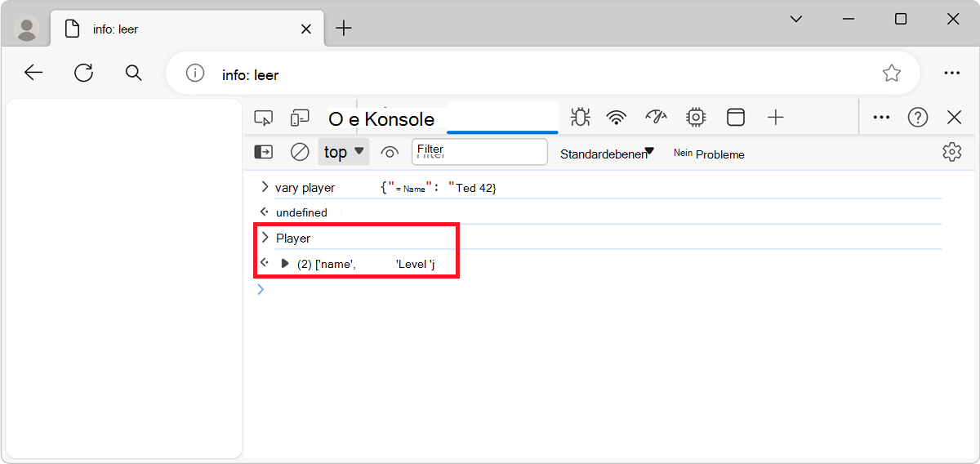Open browser three-dot settings menu

951,74
